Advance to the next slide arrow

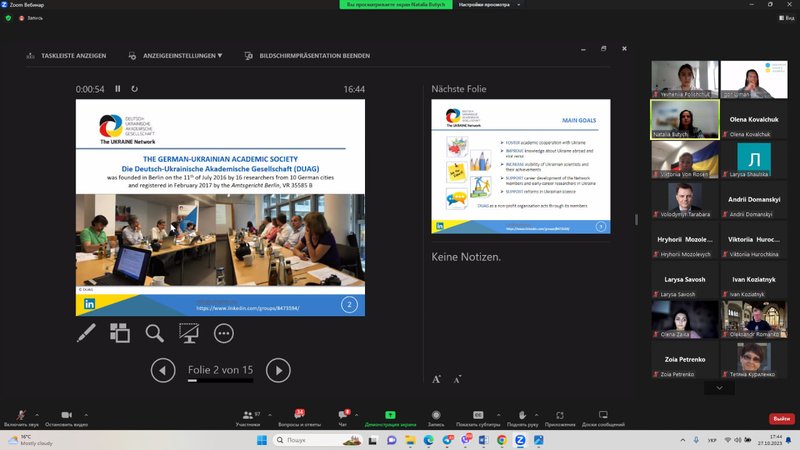278,370
